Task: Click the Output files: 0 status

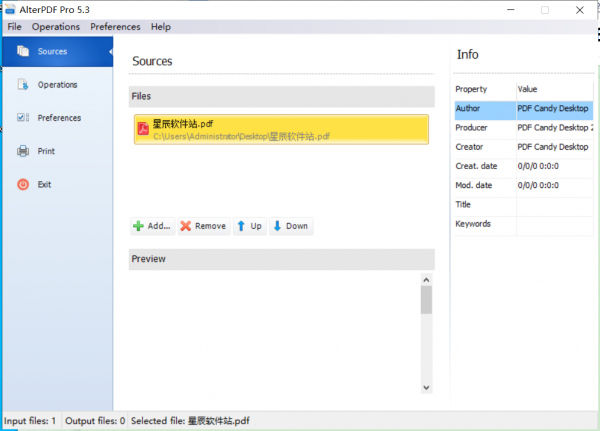Action: (x=95, y=421)
